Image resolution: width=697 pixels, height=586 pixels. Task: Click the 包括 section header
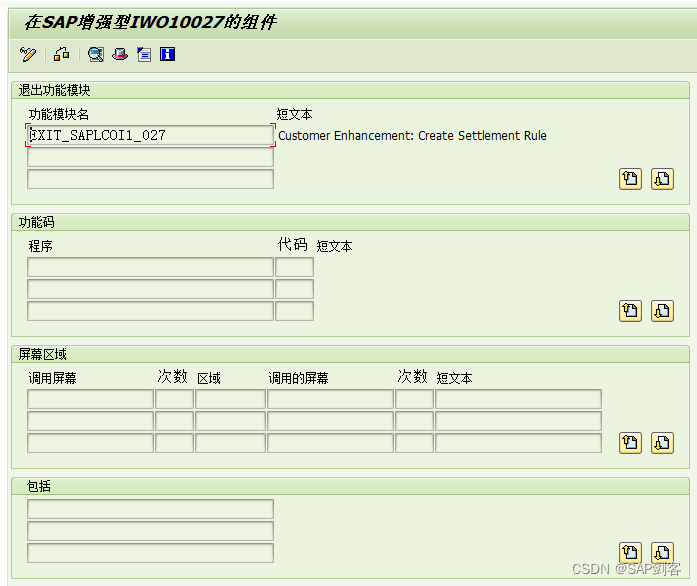point(39,486)
